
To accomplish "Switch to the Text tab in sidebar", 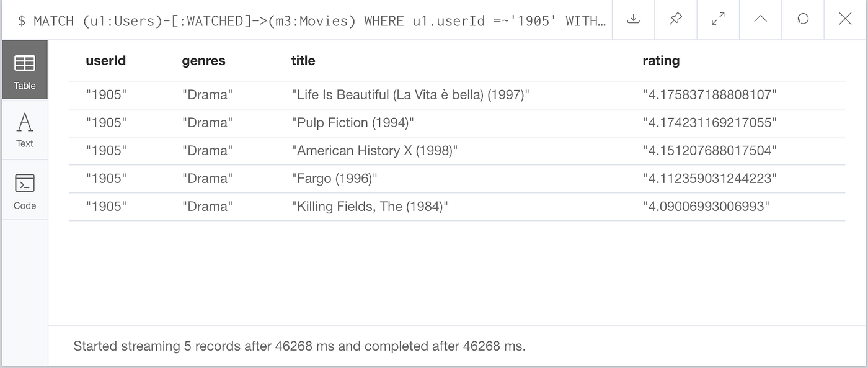I will (24, 129).
